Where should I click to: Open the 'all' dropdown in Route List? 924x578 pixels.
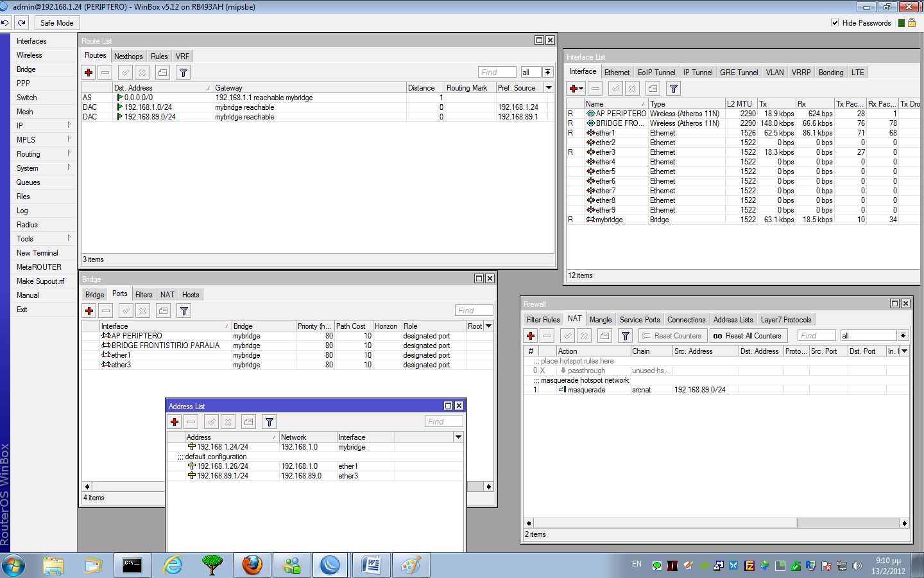[x=547, y=72]
